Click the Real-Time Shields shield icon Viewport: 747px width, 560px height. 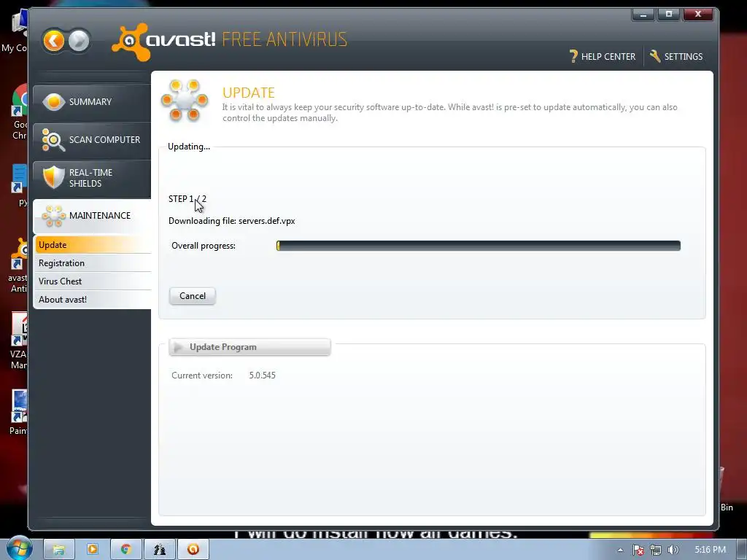pyautogui.click(x=53, y=177)
